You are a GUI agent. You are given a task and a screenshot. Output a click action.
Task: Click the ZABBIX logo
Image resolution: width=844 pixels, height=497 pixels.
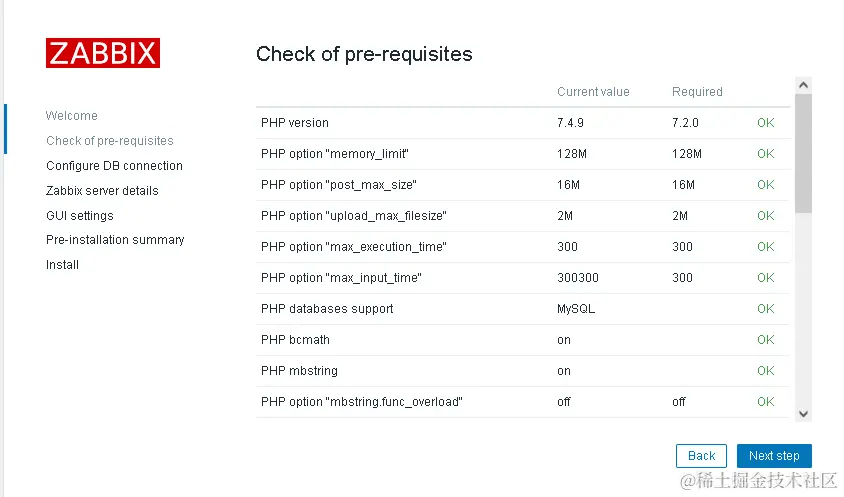(x=102, y=53)
